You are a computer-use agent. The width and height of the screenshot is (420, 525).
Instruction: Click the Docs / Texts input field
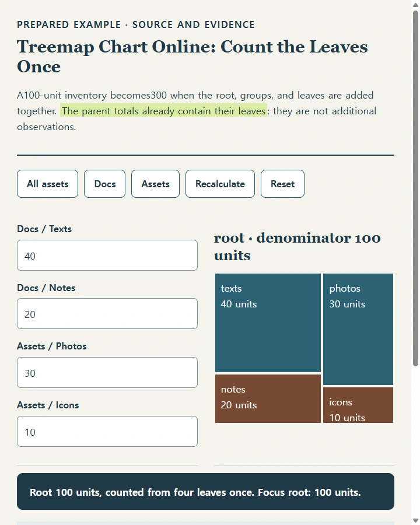tap(107, 255)
